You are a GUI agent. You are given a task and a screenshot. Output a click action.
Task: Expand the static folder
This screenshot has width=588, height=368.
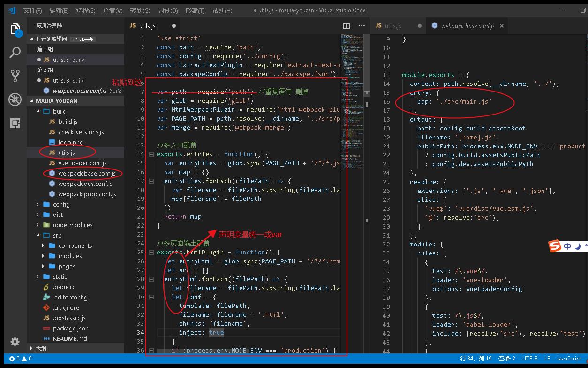[75, 276]
